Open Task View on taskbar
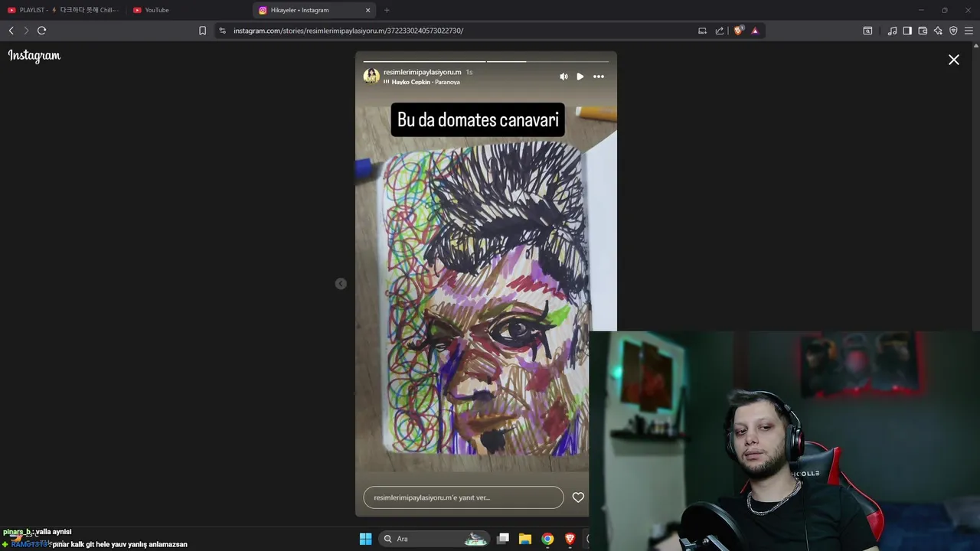The width and height of the screenshot is (980, 551). click(x=503, y=539)
